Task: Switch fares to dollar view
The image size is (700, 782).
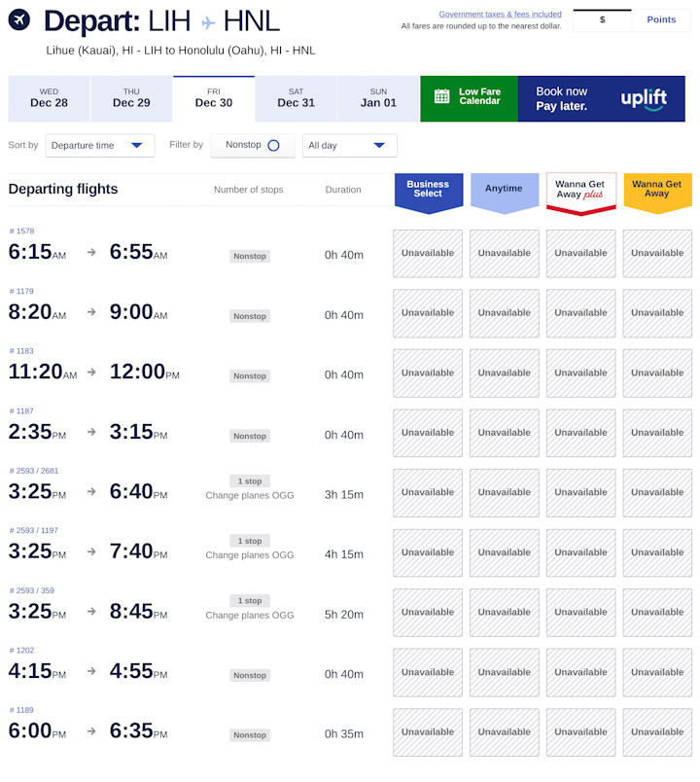Action: click(602, 20)
